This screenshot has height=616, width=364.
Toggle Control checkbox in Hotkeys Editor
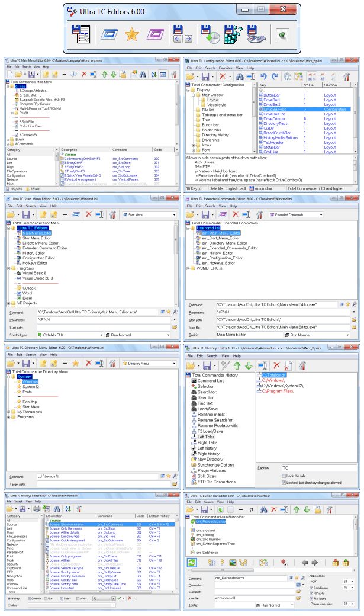point(30,598)
